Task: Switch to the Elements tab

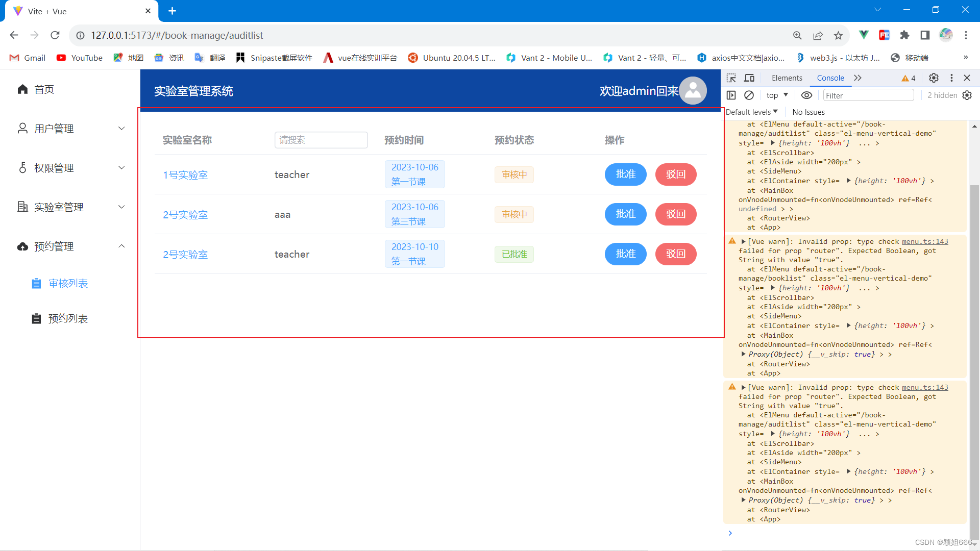Action: click(787, 78)
